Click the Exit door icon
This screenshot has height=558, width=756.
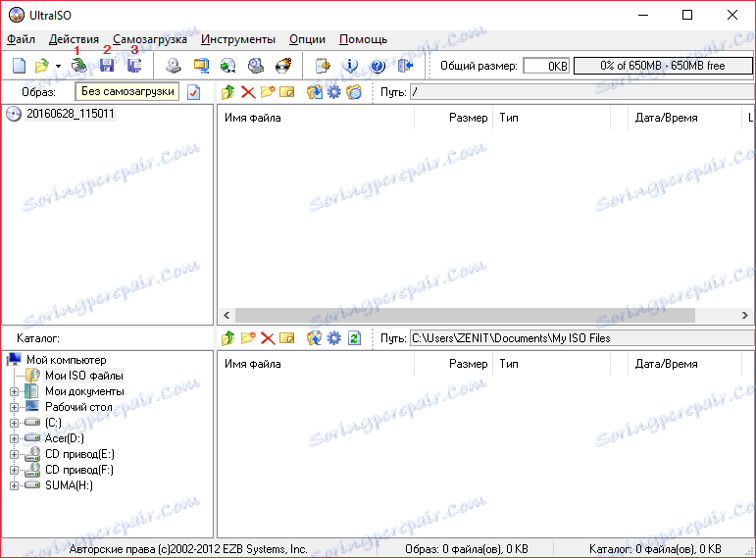point(406,65)
